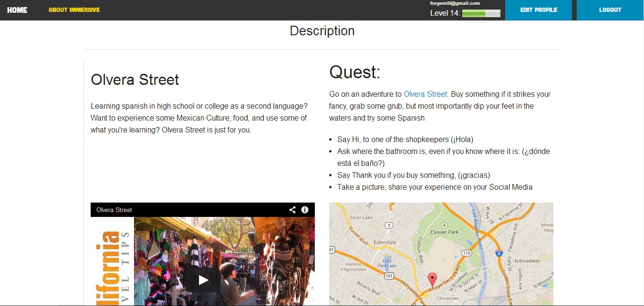644x306 pixels.
Task: Click Silver Lake label on the map
Action: 361,217
